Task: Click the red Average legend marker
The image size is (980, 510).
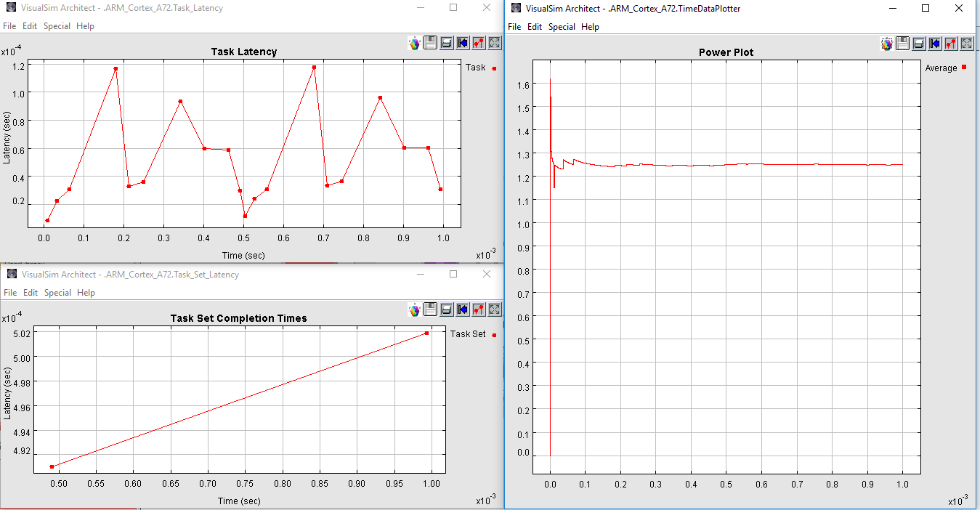Action: pos(964,68)
